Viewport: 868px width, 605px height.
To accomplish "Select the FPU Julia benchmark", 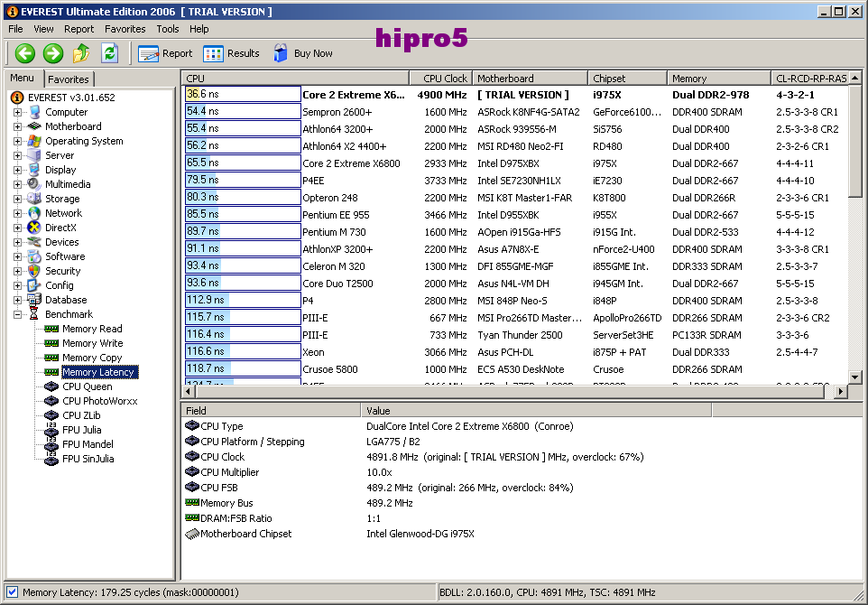I will 81,430.
